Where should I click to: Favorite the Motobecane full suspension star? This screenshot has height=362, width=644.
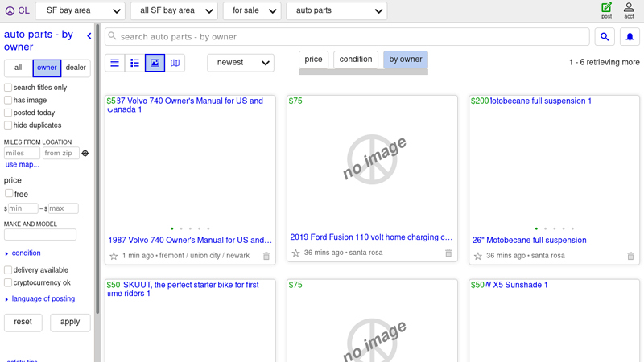[x=477, y=256]
